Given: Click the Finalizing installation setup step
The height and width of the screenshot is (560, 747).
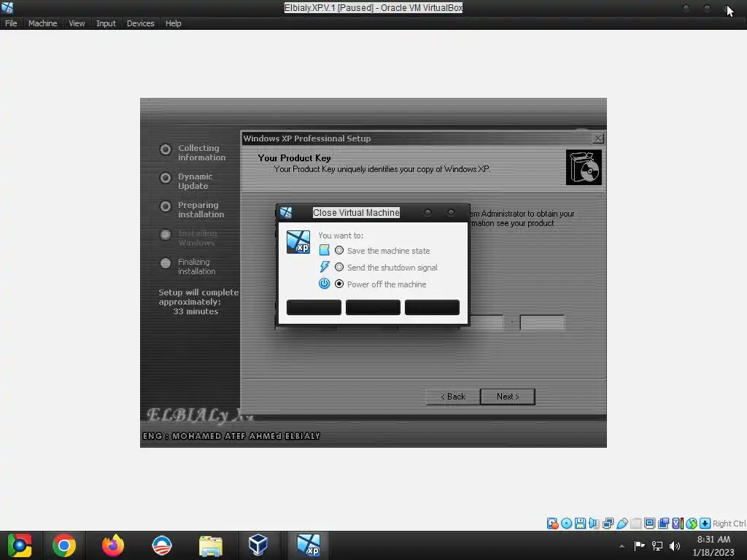Looking at the screenshot, I should [187, 267].
